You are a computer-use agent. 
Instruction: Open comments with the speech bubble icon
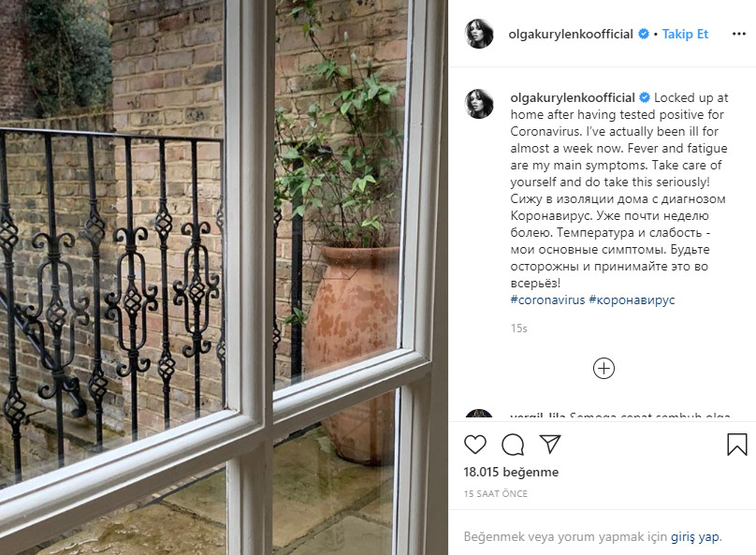click(x=513, y=445)
